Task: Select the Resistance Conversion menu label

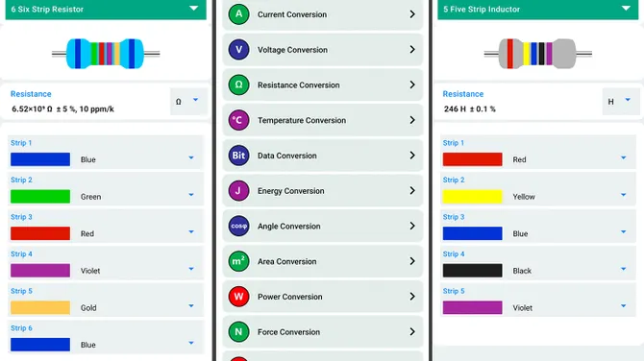Action: pyautogui.click(x=299, y=84)
